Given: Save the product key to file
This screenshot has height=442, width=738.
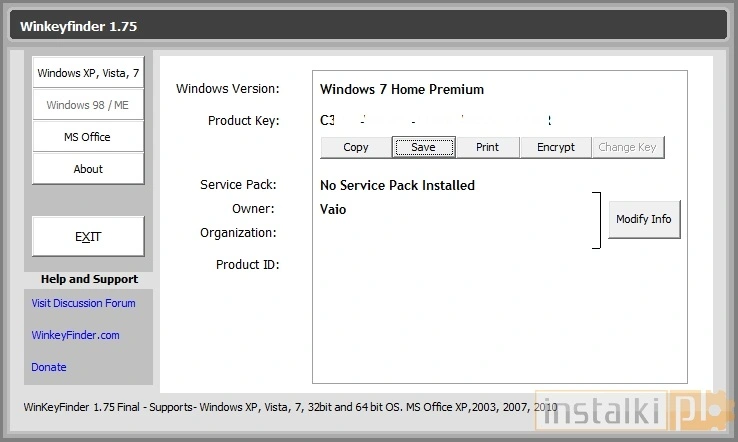Looking at the screenshot, I should pos(423,147).
